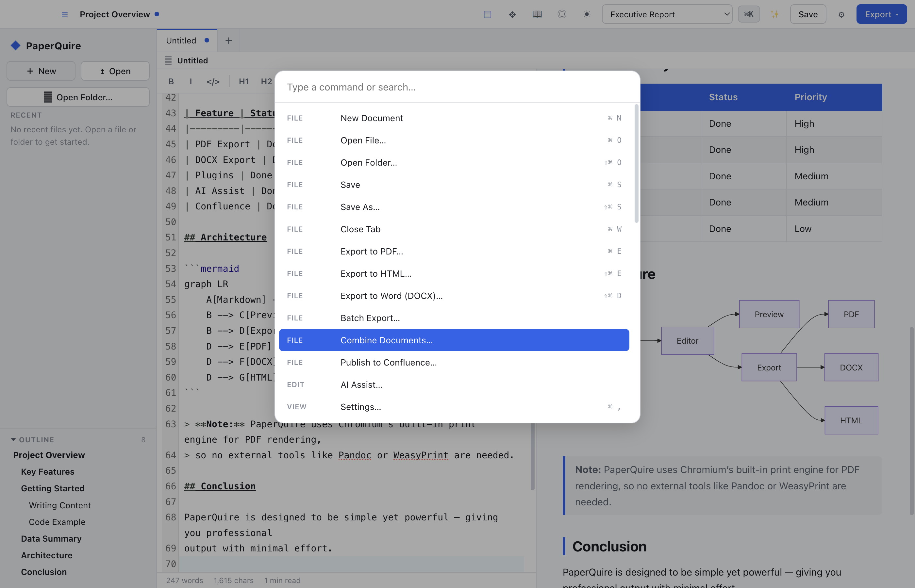Image resolution: width=915 pixels, height=588 pixels.
Task: Choose Publish to Confluence… command
Action: pos(454,362)
